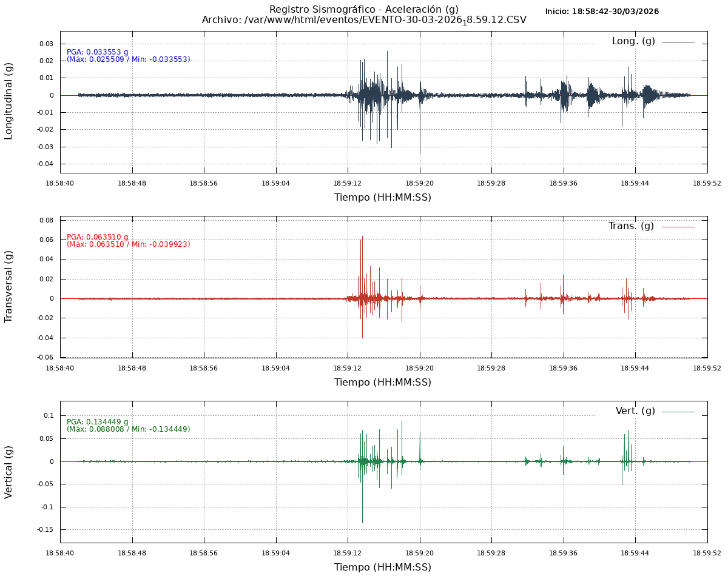Click the 'Inicio: 18:58:42-30/03/2026' timestamp
The height and width of the screenshot is (576, 728).
pyautogui.click(x=602, y=12)
